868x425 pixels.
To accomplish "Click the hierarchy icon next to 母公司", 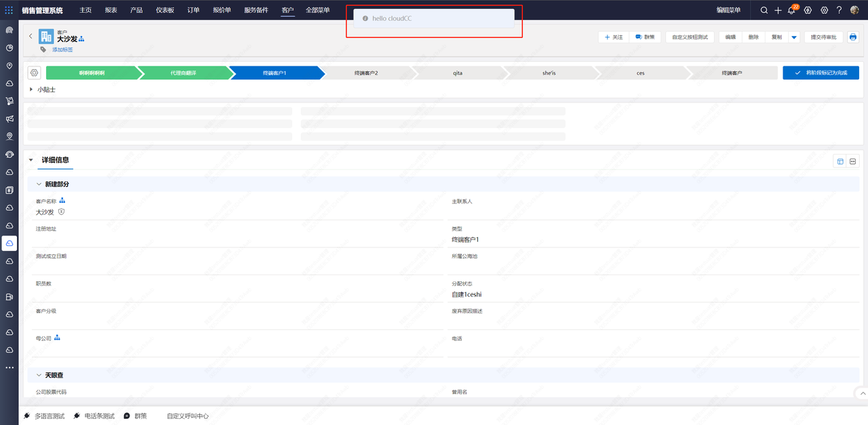I will (x=58, y=338).
